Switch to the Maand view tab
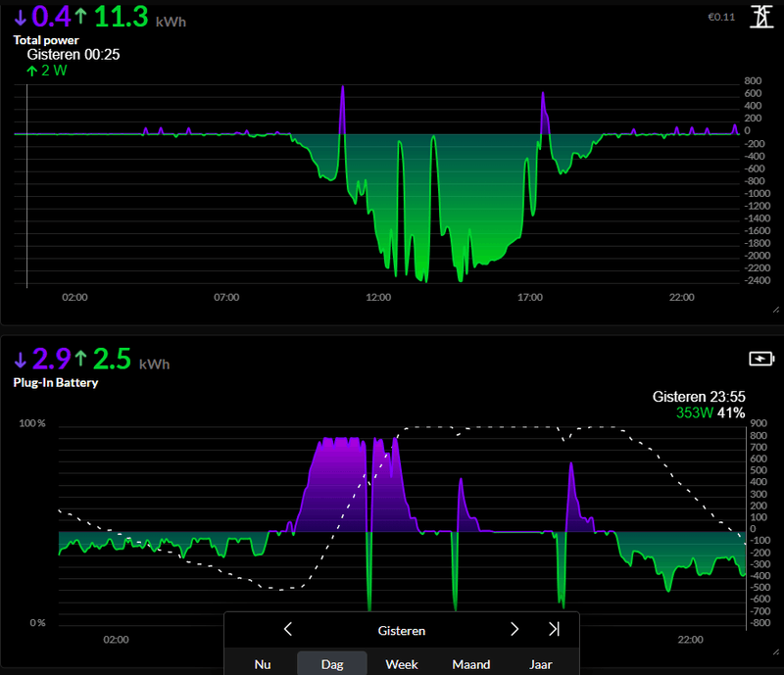The image size is (784, 675). click(x=471, y=664)
